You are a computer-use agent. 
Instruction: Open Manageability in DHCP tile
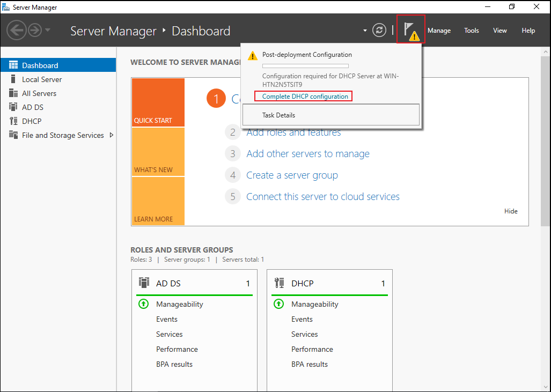pyautogui.click(x=315, y=304)
